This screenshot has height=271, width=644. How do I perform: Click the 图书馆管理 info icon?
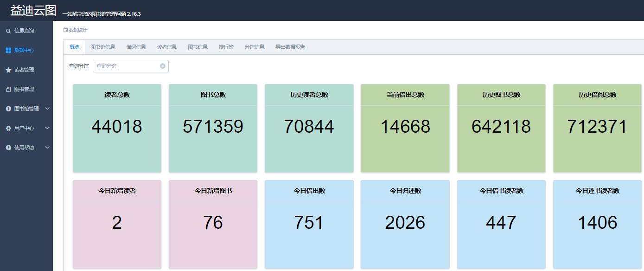click(x=8, y=109)
